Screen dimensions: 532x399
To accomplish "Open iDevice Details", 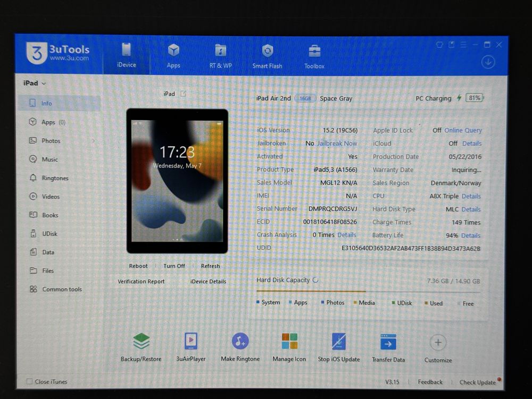I will [208, 281].
